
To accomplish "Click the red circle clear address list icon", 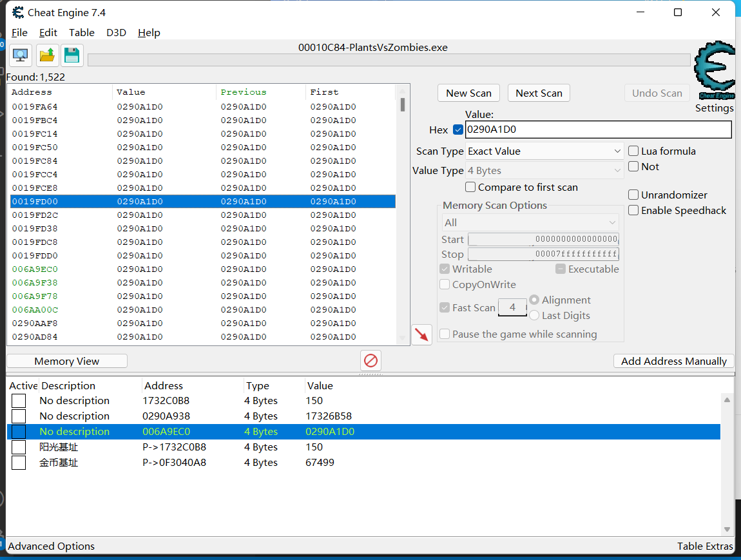I will [x=371, y=361].
